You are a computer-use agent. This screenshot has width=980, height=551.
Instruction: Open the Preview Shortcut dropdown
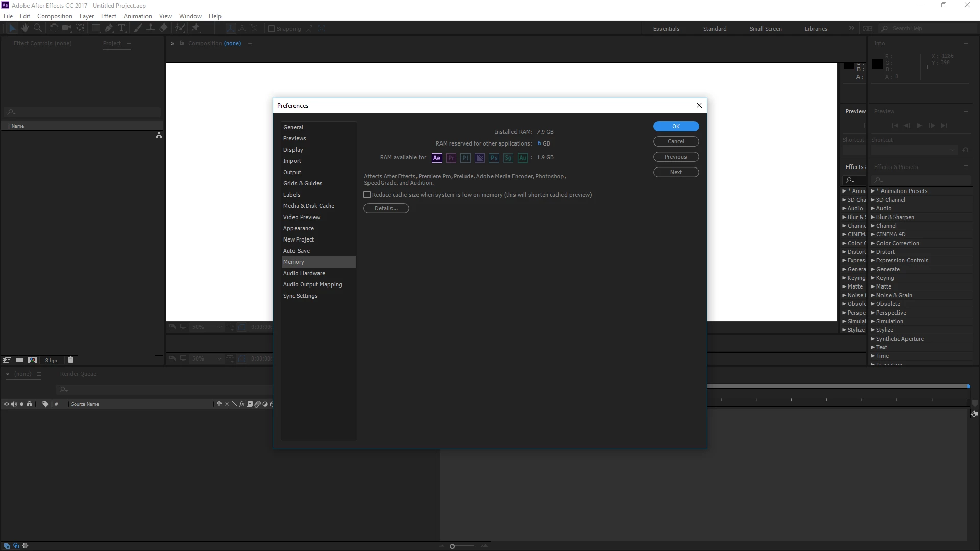coord(913,150)
